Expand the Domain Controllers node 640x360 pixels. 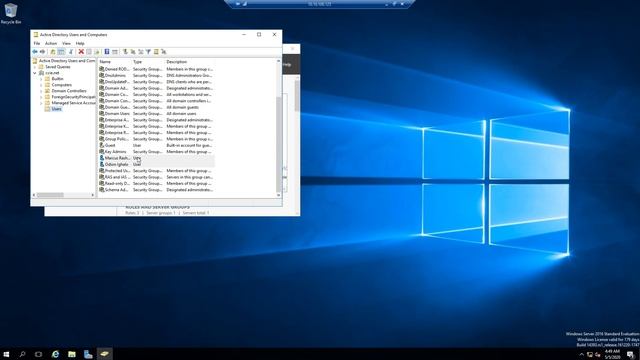41,91
